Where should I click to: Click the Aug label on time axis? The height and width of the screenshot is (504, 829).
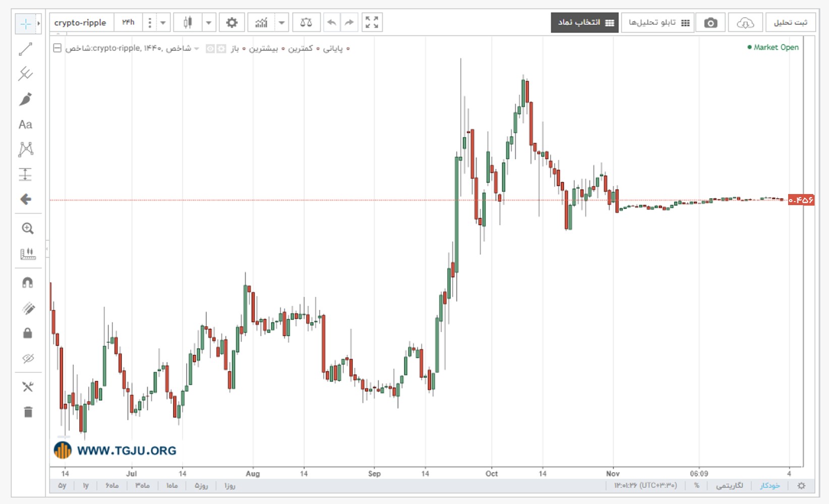pos(253,474)
